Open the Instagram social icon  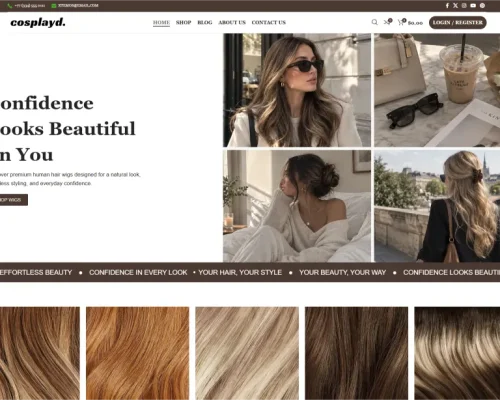pyautogui.click(x=464, y=6)
